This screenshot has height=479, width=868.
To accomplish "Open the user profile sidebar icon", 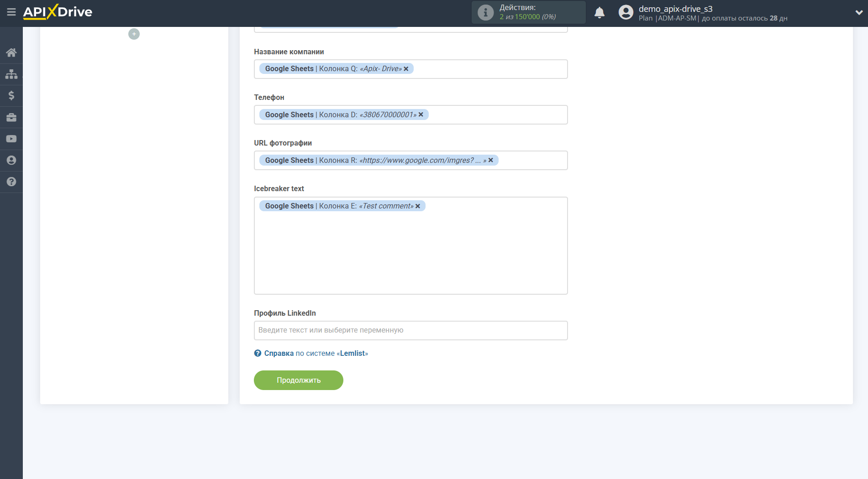I will 11,160.
